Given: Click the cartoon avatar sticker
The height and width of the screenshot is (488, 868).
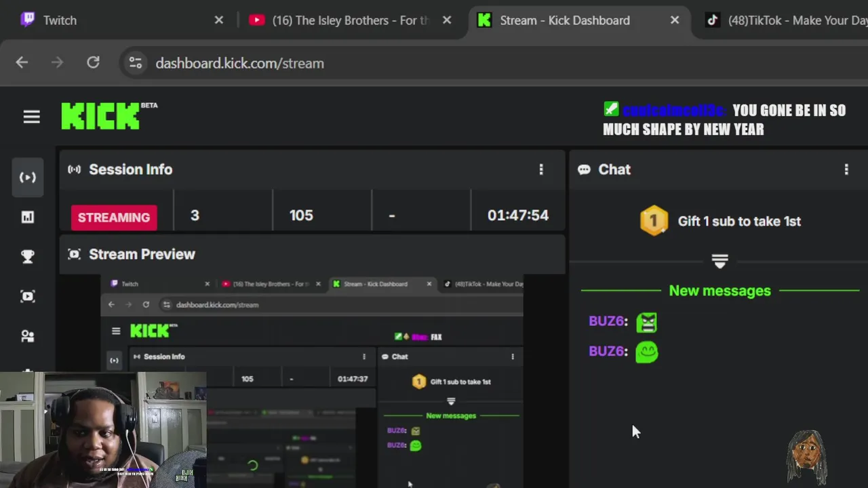Looking at the screenshot, I should [807, 457].
